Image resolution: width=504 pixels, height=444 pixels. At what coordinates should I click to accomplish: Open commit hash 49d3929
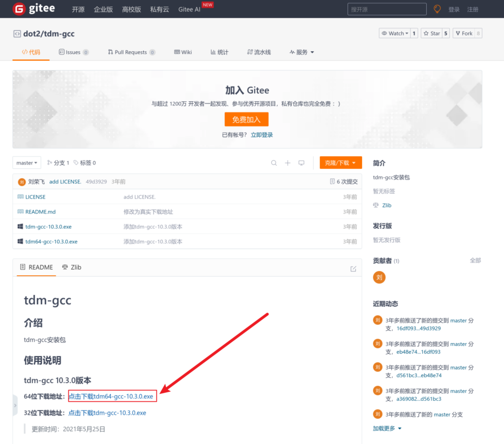tap(96, 182)
